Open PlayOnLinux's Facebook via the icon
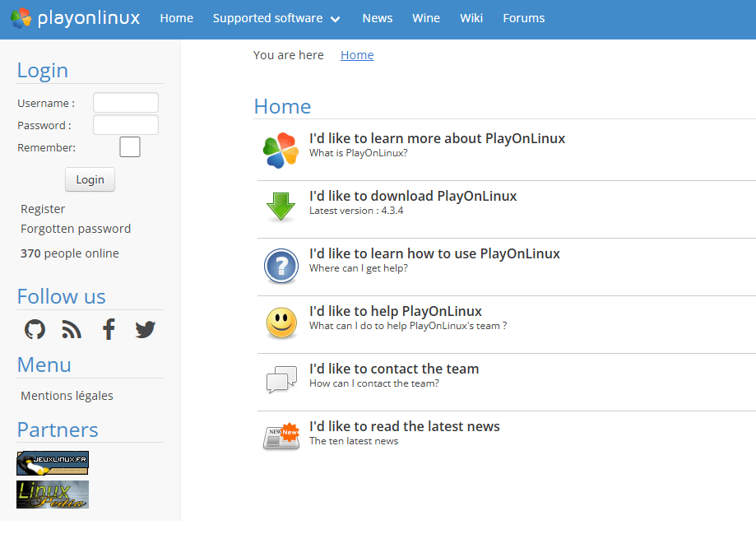Image resolution: width=756 pixels, height=534 pixels. coord(108,329)
